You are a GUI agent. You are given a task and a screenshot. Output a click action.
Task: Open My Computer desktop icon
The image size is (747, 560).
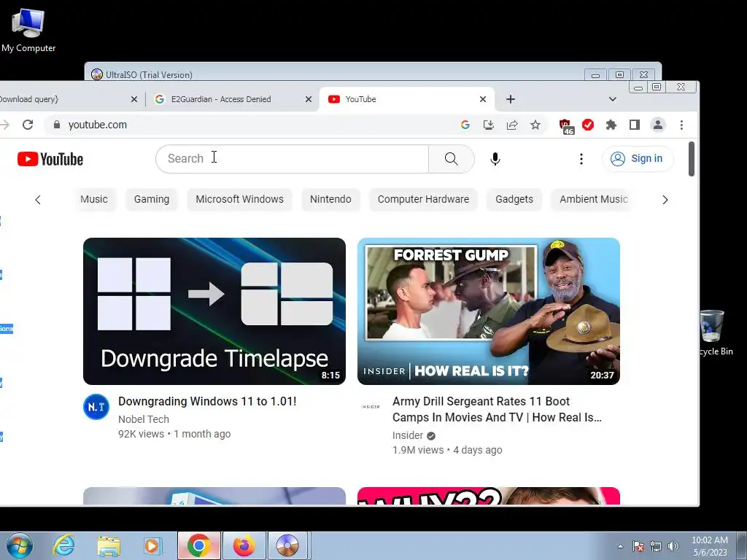coord(28,31)
